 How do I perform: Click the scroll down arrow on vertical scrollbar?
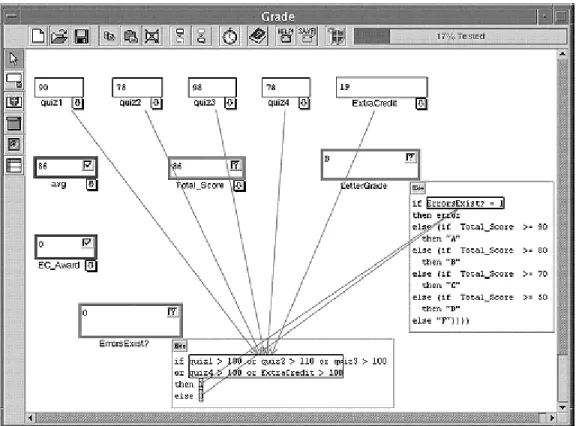click(x=562, y=407)
